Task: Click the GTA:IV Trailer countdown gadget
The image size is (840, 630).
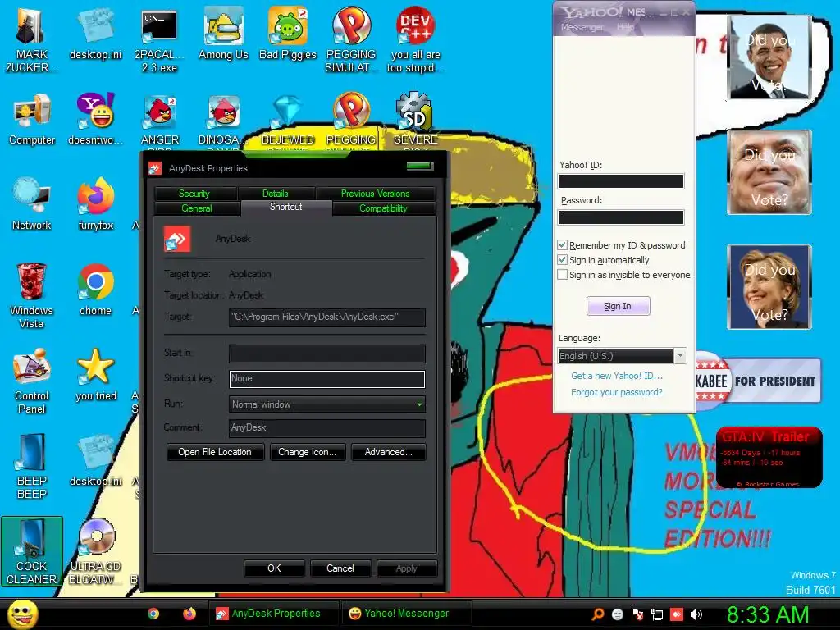Action: coord(769,458)
